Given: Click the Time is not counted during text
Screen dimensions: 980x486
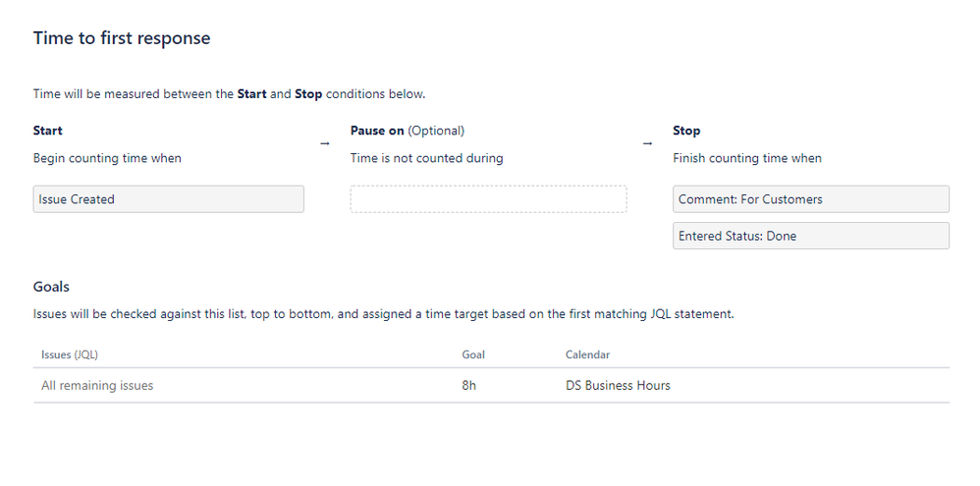Looking at the screenshot, I should point(426,158).
